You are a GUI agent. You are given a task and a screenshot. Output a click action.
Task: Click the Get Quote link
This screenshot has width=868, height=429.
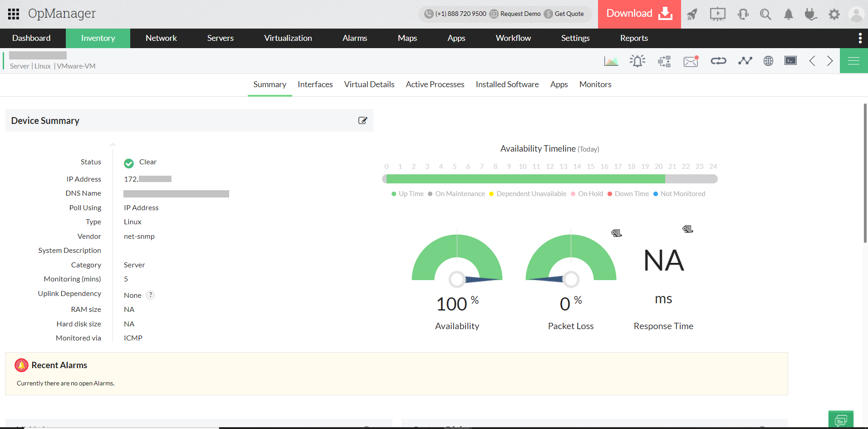coord(564,14)
